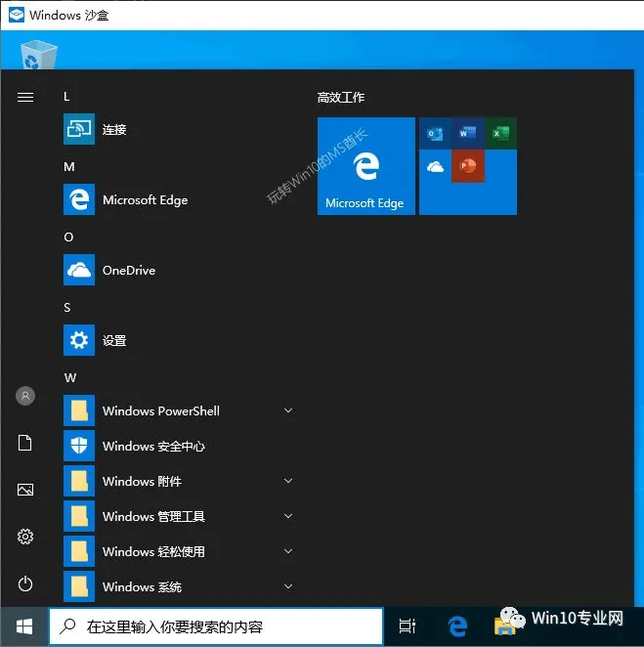Expand the Windows PowerShell folder chevron
The image size is (644, 647).
click(288, 410)
